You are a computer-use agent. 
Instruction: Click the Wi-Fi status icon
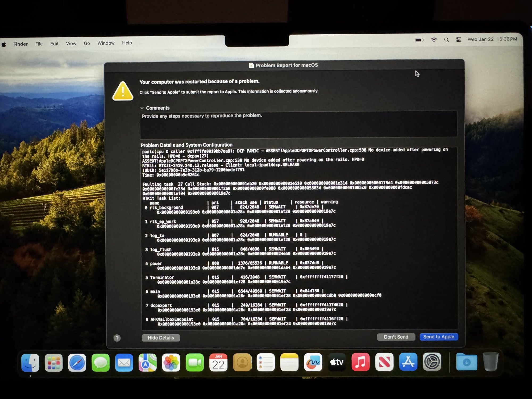434,40
